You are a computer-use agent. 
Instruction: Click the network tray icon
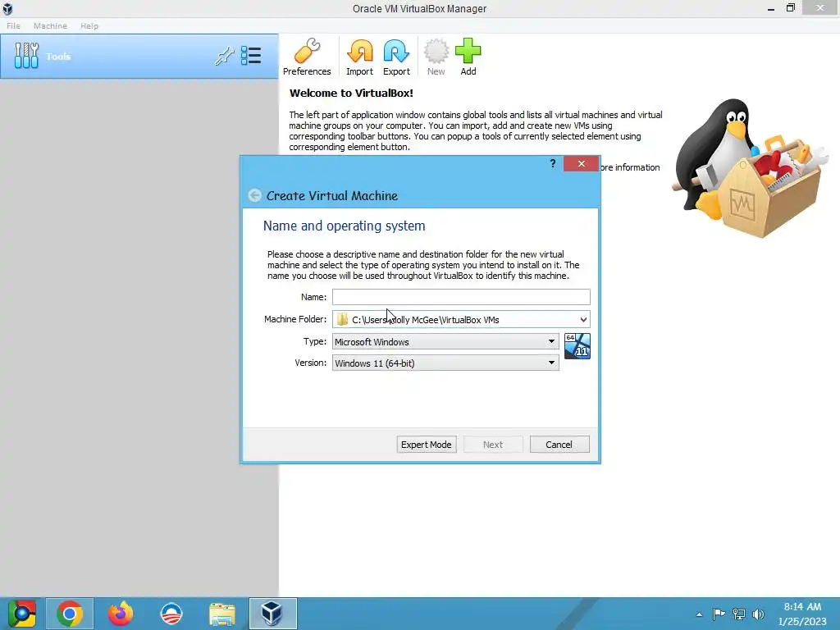point(739,614)
